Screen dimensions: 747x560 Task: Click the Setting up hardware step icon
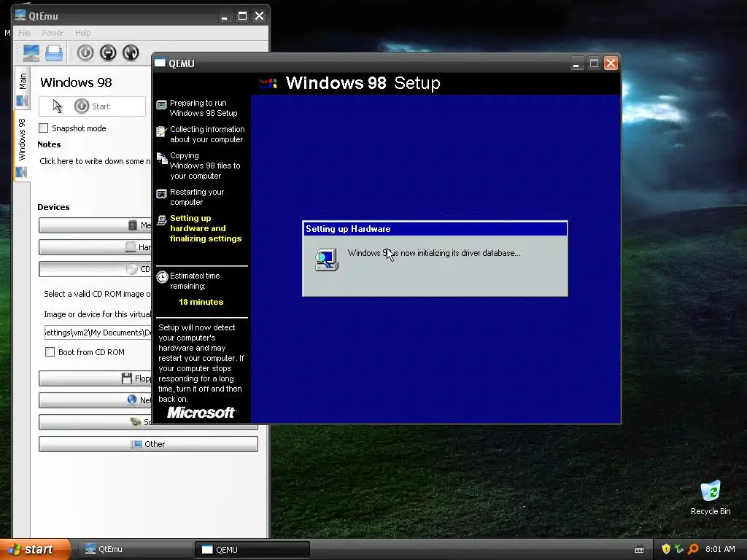point(161,220)
